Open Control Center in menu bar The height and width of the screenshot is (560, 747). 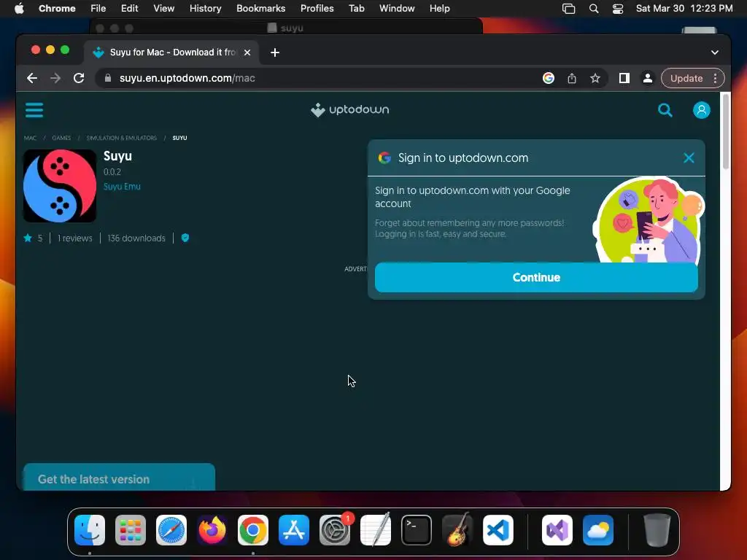618,8
